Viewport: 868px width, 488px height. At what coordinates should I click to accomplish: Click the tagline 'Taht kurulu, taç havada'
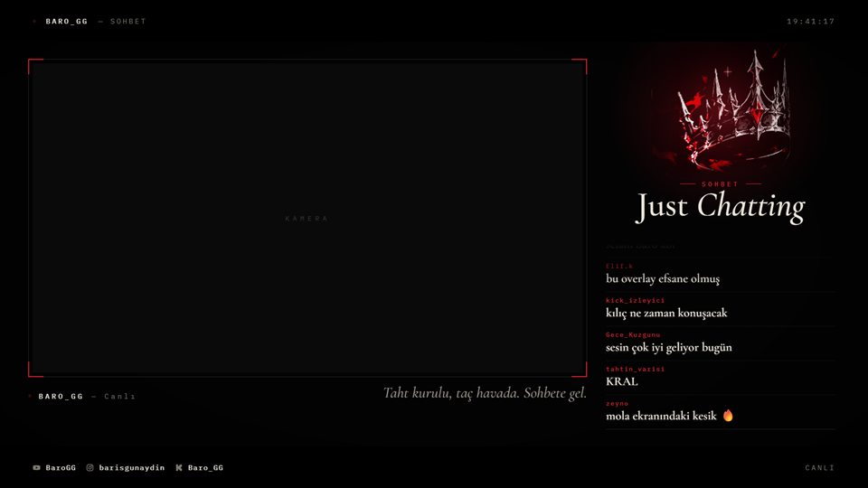pos(485,393)
